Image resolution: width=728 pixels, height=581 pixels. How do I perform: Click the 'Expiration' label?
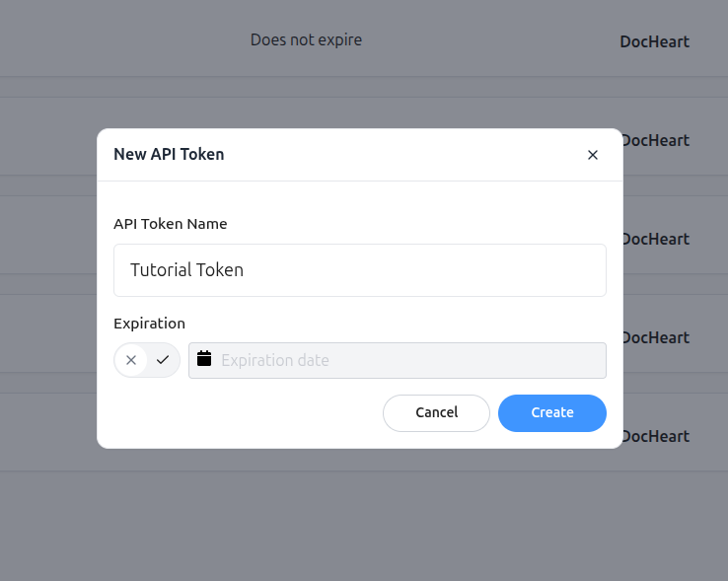point(149,324)
